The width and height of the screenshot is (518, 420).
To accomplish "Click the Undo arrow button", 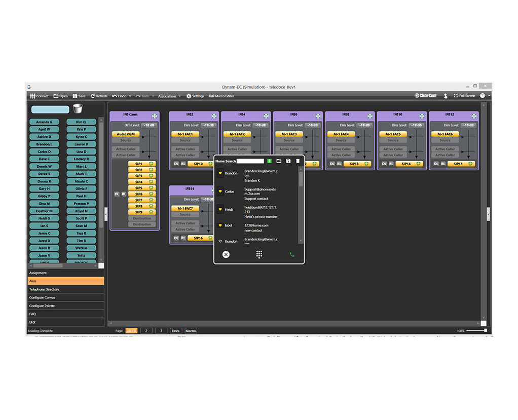I will (x=119, y=96).
